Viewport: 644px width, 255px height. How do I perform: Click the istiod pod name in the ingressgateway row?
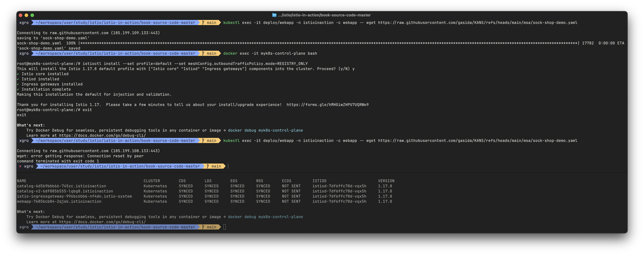coord(339,196)
